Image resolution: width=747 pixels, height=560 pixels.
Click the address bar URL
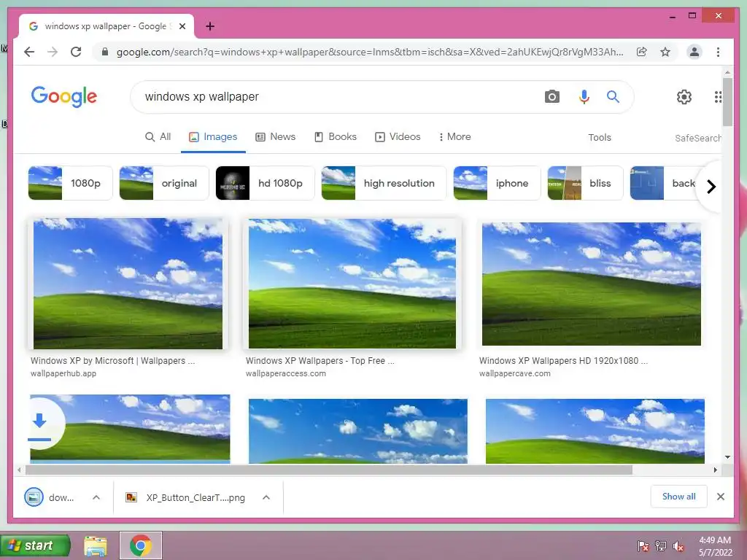click(370, 52)
